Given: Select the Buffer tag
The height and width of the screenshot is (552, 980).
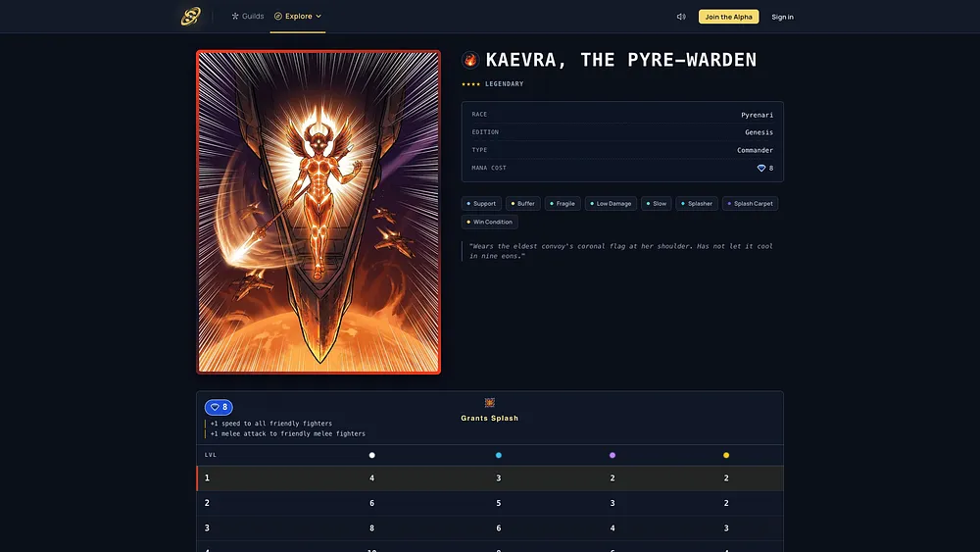Looking at the screenshot, I should (x=522, y=203).
